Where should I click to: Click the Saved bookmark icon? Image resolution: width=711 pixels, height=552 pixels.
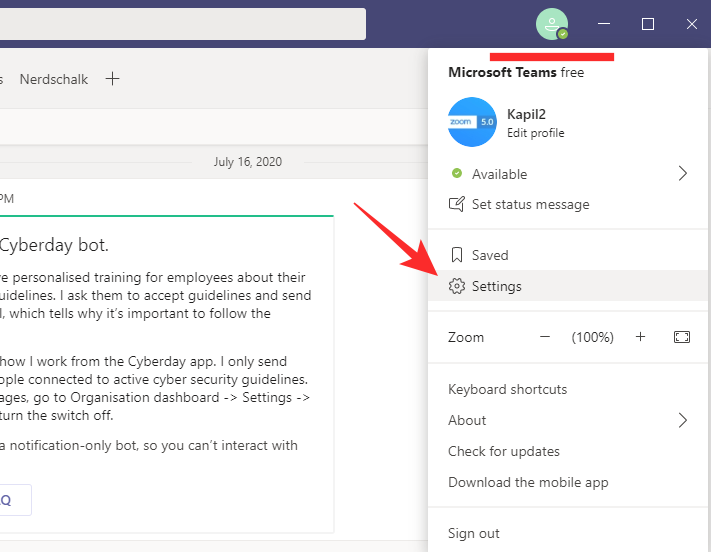tap(457, 255)
